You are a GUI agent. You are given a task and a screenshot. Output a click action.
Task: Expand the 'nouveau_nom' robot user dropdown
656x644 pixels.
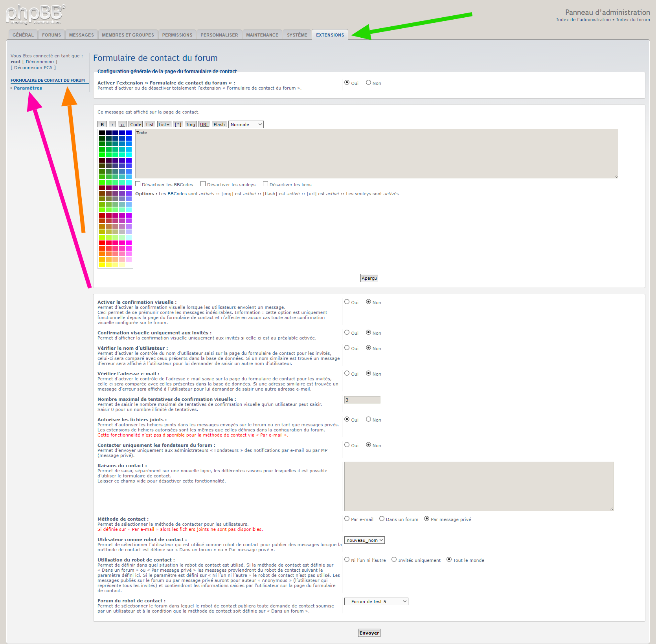click(364, 540)
